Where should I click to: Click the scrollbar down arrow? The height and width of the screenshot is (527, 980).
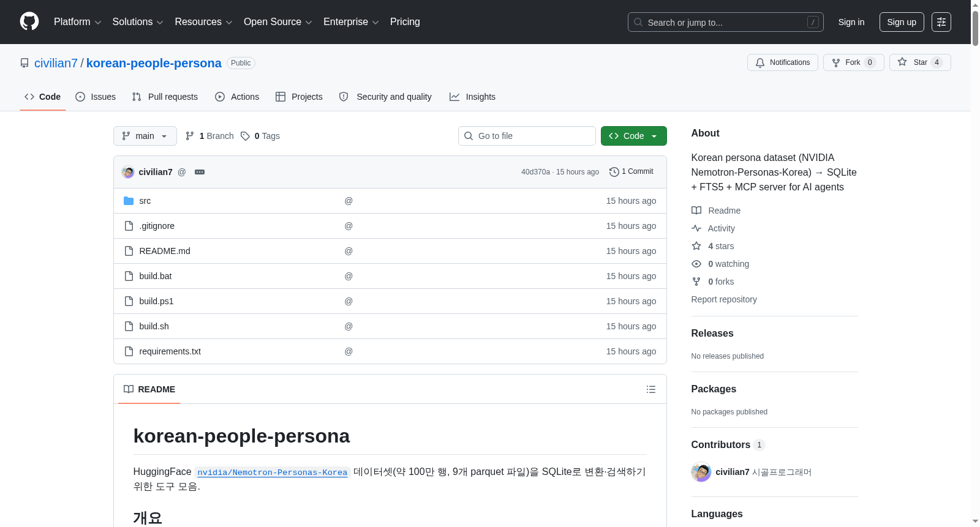tap(975, 521)
